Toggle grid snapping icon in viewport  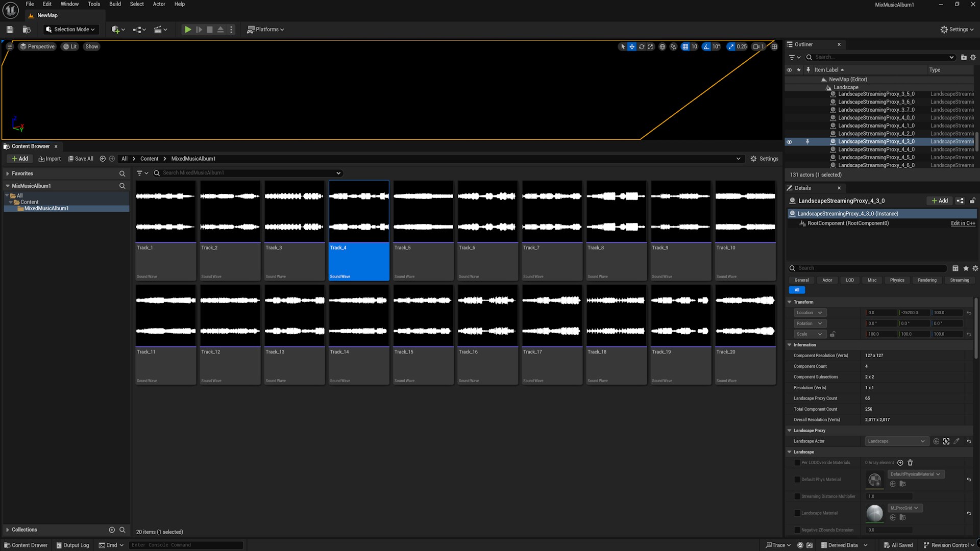tap(685, 46)
